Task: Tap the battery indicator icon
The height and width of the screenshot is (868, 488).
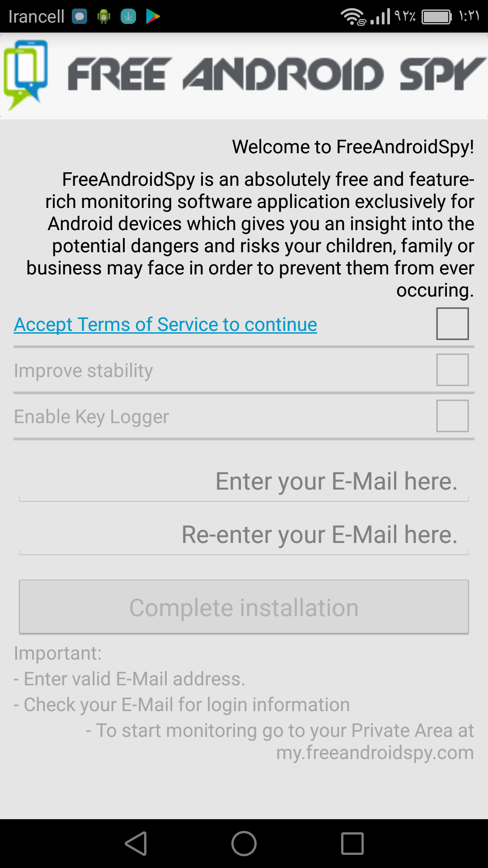Action: pos(436,17)
